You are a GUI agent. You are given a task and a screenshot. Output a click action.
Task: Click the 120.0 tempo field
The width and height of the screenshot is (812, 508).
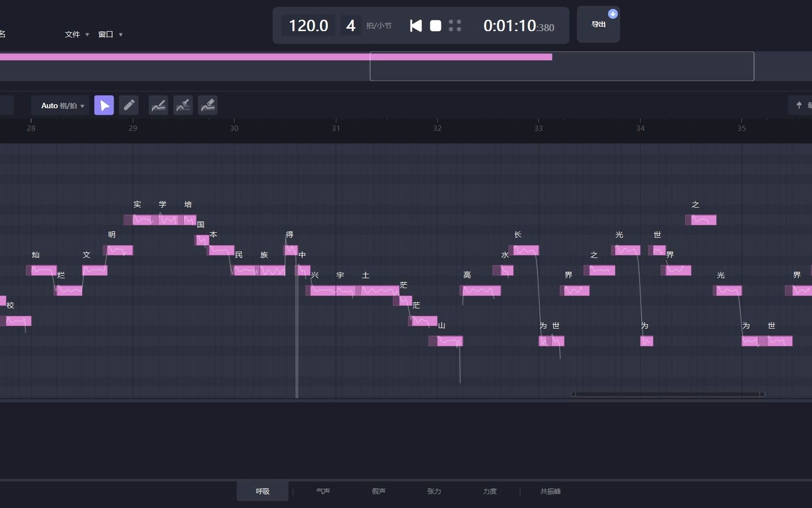308,26
